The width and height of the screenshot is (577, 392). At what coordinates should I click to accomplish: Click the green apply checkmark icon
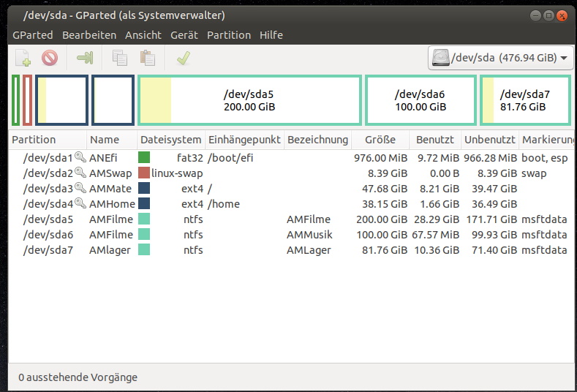[184, 58]
